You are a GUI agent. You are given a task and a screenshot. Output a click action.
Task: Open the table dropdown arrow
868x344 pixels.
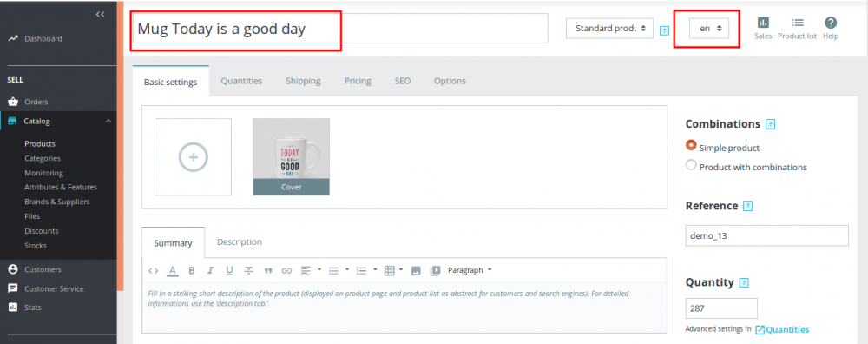pos(401,270)
